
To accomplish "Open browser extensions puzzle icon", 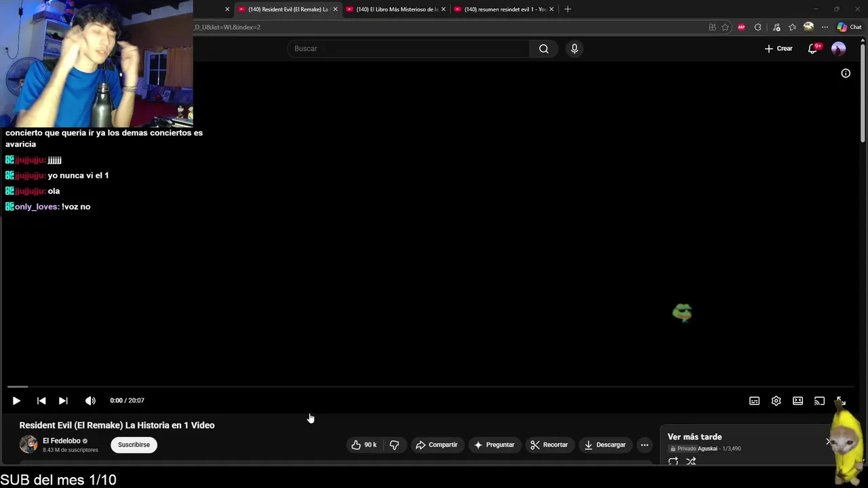I will (x=758, y=27).
